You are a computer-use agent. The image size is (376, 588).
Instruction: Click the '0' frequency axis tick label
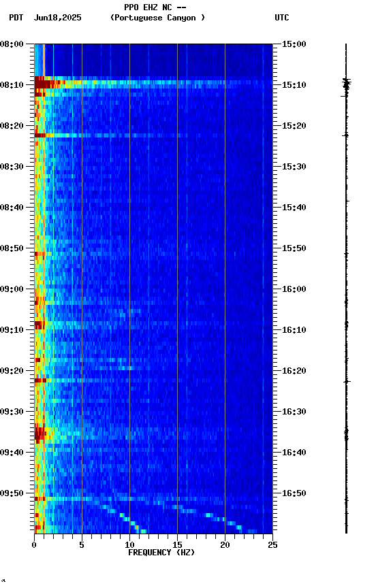34,545
